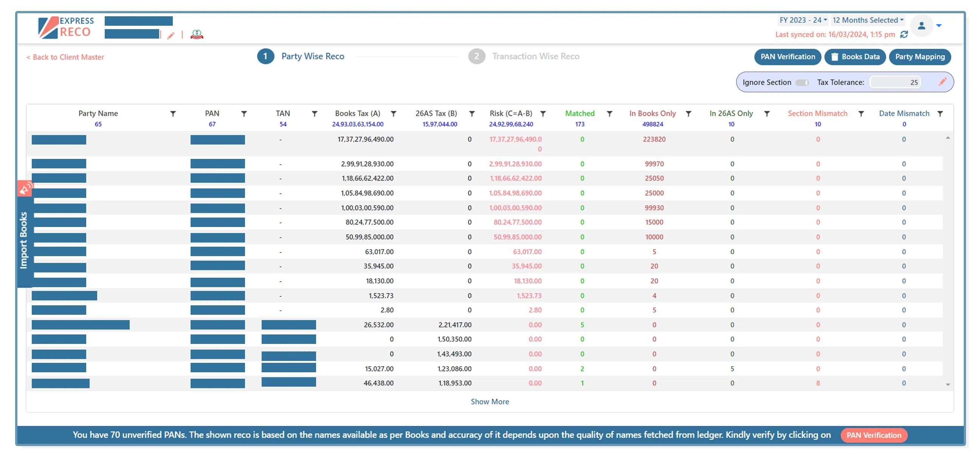Open the Books Data button
Screen dimensions: 980x454
[x=855, y=57]
